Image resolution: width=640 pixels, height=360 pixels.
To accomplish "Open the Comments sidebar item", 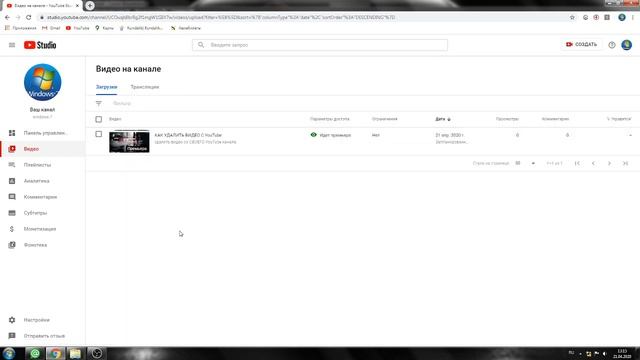I will click(x=42, y=197).
